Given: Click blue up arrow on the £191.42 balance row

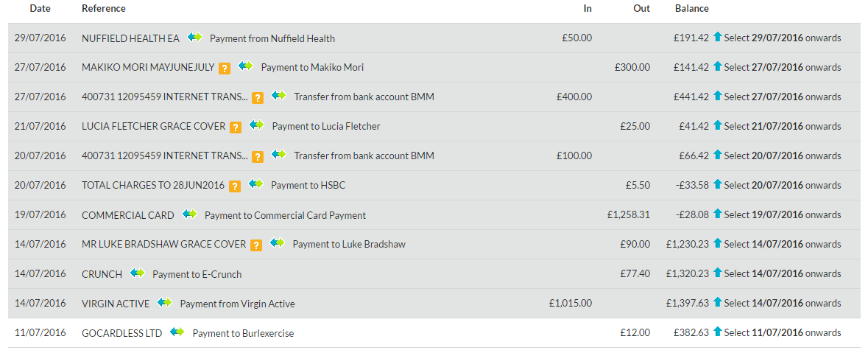Looking at the screenshot, I should [718, 37].
